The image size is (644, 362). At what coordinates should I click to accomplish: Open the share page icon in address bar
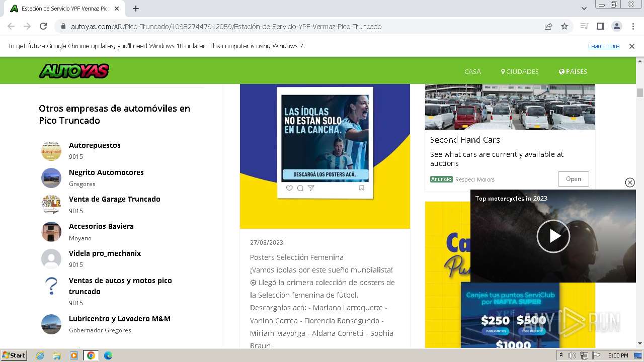click(548, 26)
